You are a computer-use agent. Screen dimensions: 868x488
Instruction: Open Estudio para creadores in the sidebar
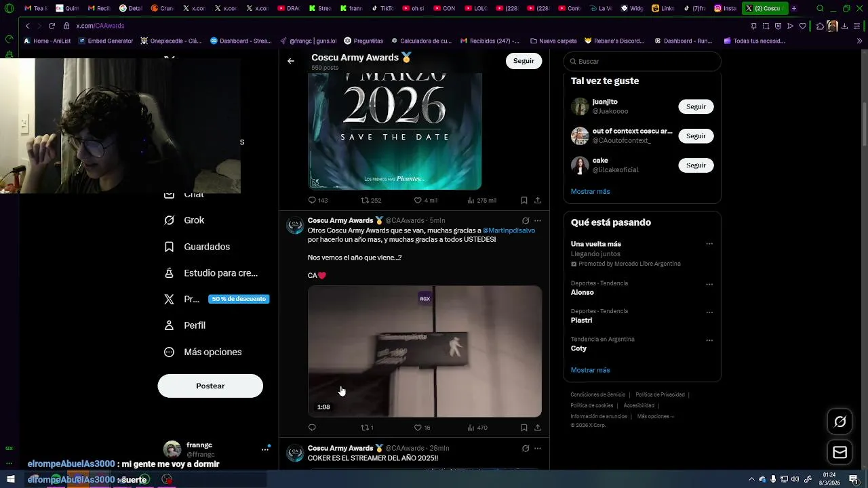point(211,273)
